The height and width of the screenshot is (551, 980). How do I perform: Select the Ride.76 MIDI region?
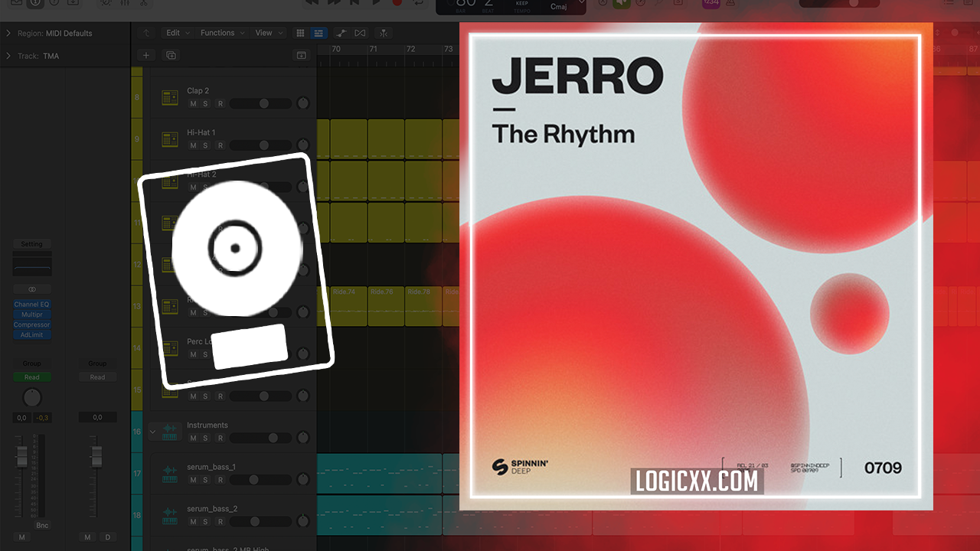(x=386, y=306)
